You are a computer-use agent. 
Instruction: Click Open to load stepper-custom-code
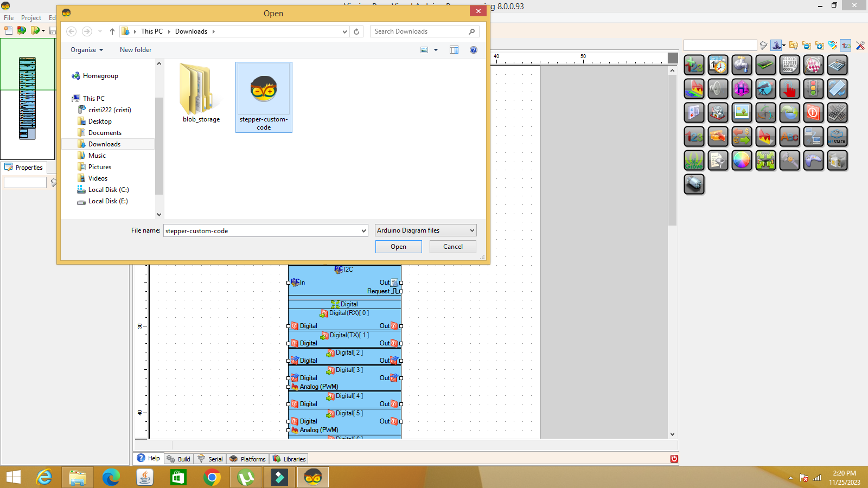click(398, 247)
